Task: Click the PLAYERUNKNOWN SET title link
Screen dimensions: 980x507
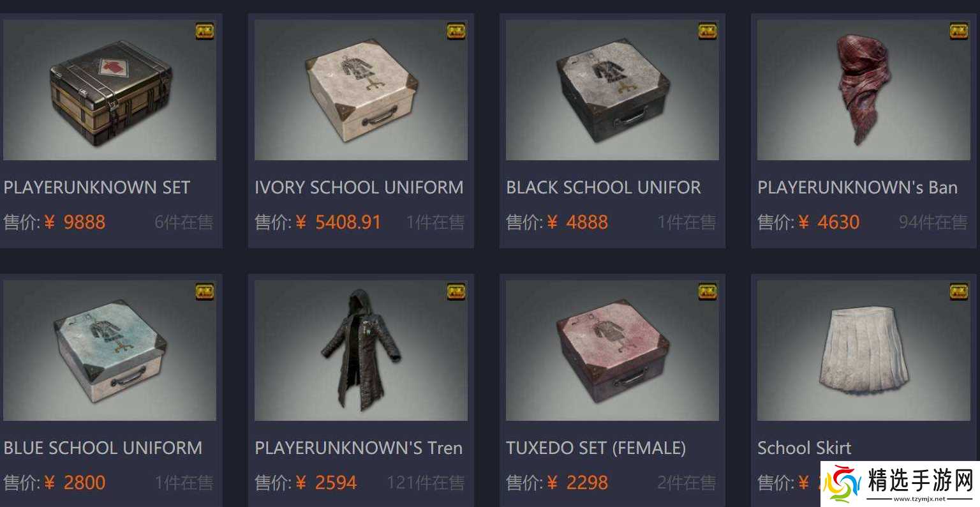Action: [97, 188]
